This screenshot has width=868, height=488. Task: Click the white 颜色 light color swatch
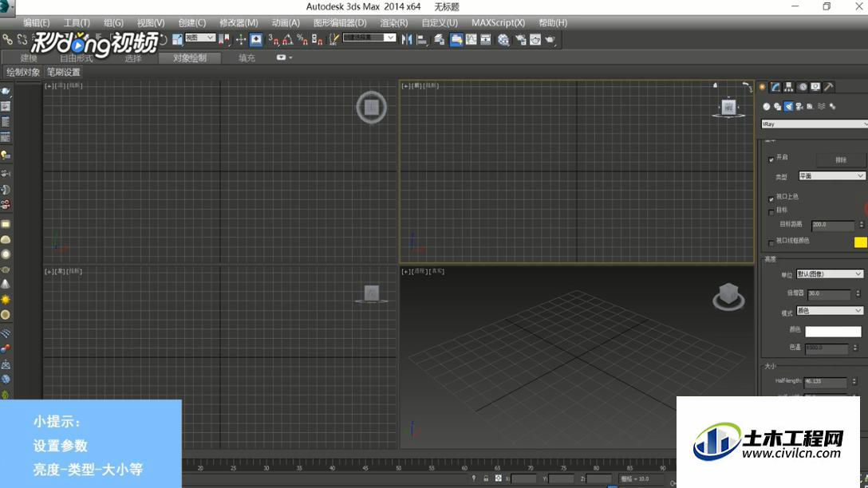(833, 332)
